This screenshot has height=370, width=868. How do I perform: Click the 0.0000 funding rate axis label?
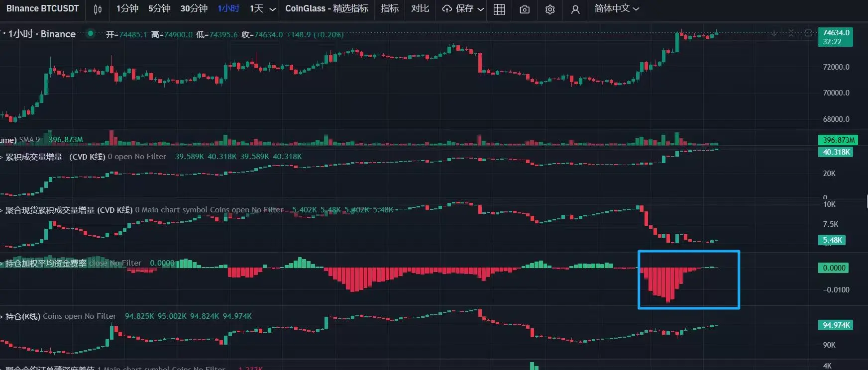(834, 268)
